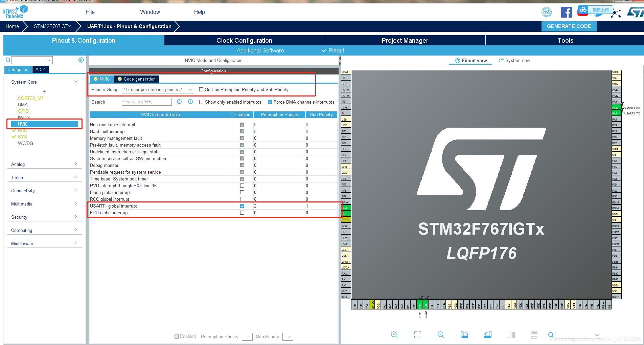
Task: Open the pin search combo box
Action: [x=578, y=335]
